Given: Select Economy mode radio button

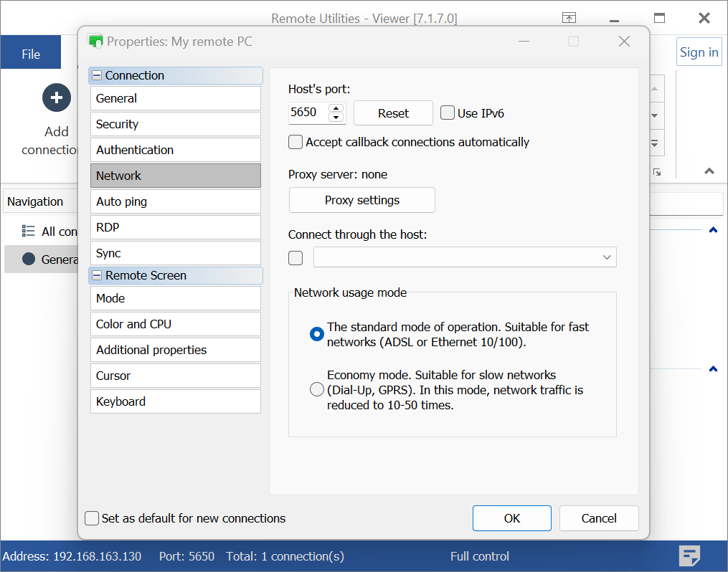Looking at the screenshot, I should (x=316, y=389).
